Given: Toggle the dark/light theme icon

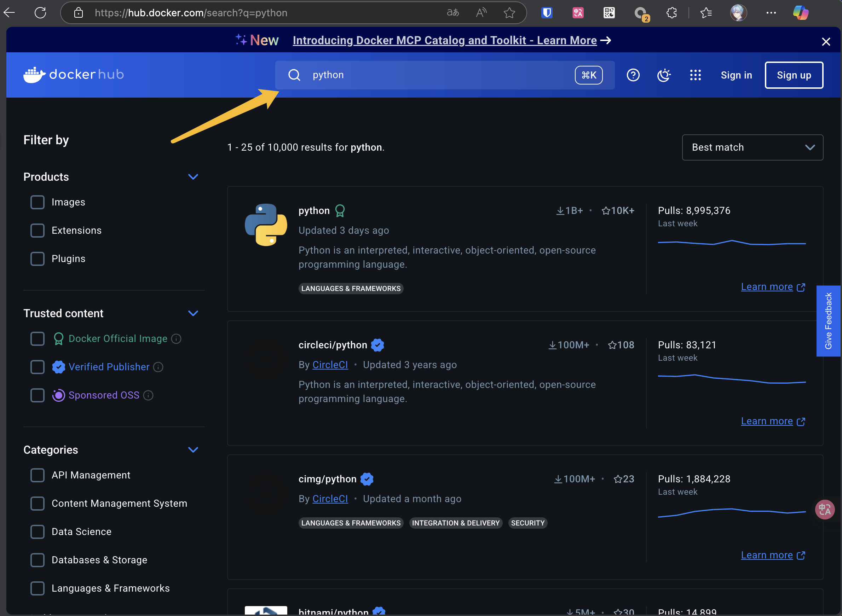Looking at the screenshot, I should tap(664, 75).
